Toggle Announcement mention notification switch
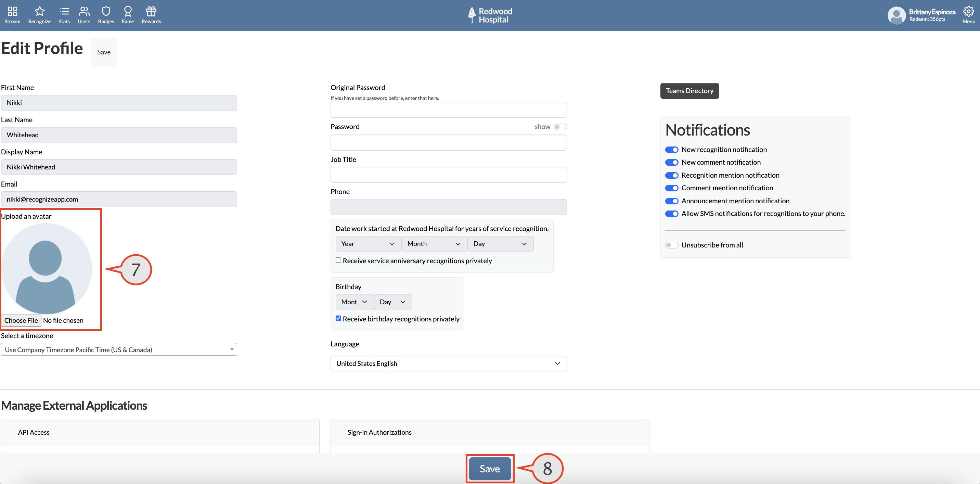 671,201
